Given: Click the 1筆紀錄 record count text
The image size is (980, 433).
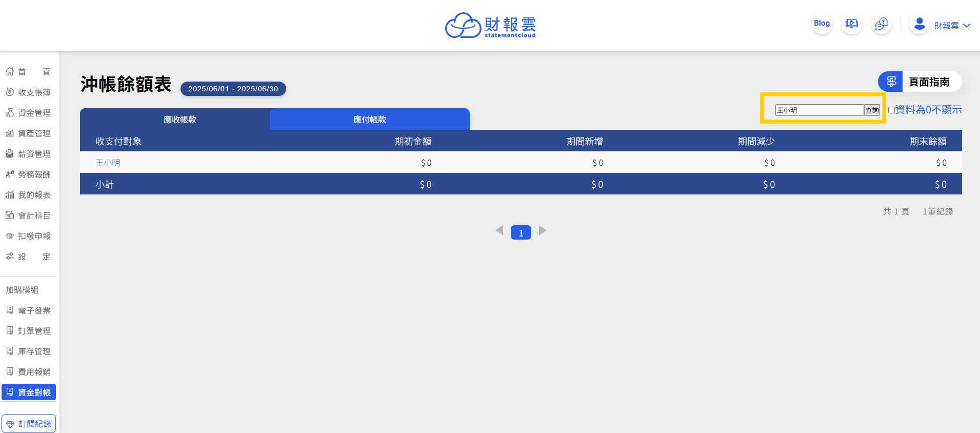Looking at the screenshot, I should tap(938, 211).
